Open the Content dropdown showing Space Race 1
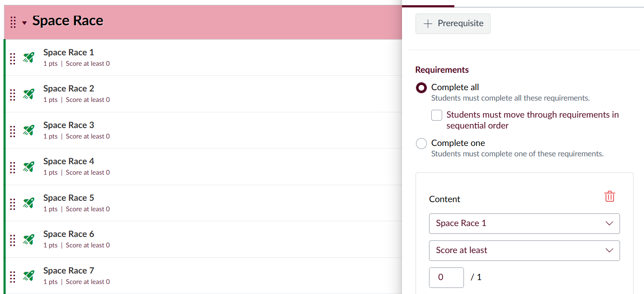This screenshot has height=294, width=644. (524, 223)
